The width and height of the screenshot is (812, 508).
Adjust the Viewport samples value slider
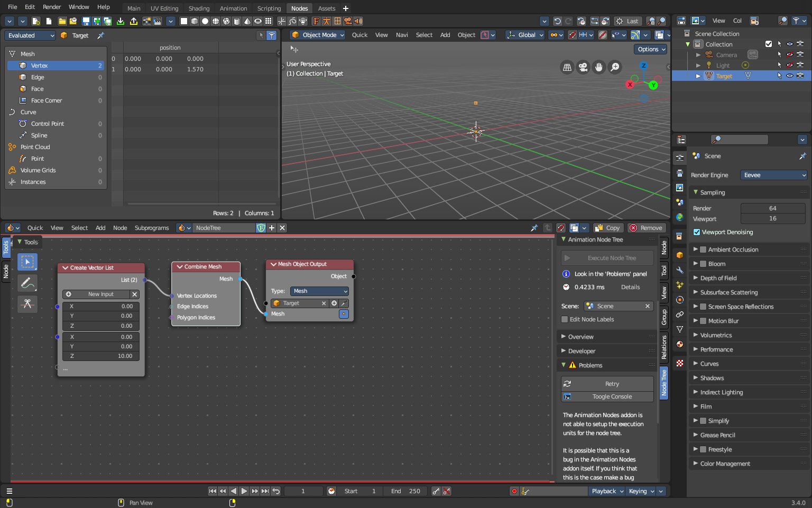(x=773, y=218)
